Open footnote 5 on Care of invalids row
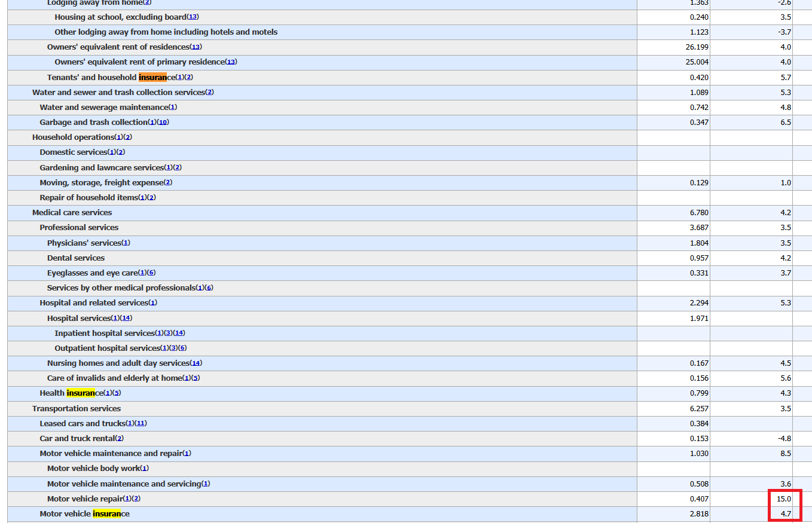The width and height of the screenshot is (812, 523). 196,378
